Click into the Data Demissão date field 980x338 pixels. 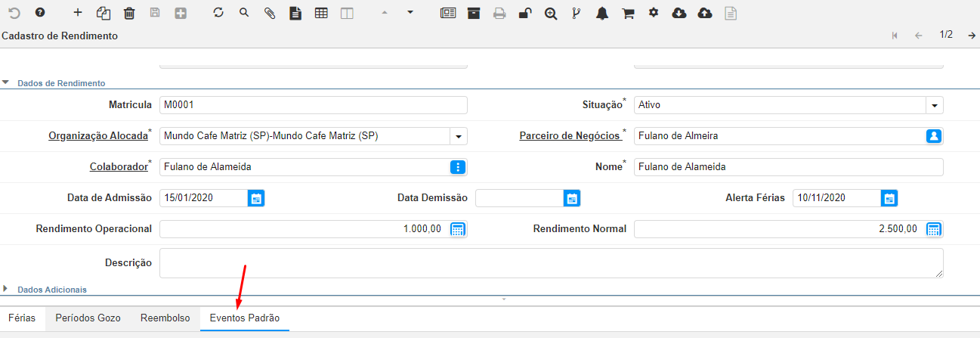[x=520, y=198]
